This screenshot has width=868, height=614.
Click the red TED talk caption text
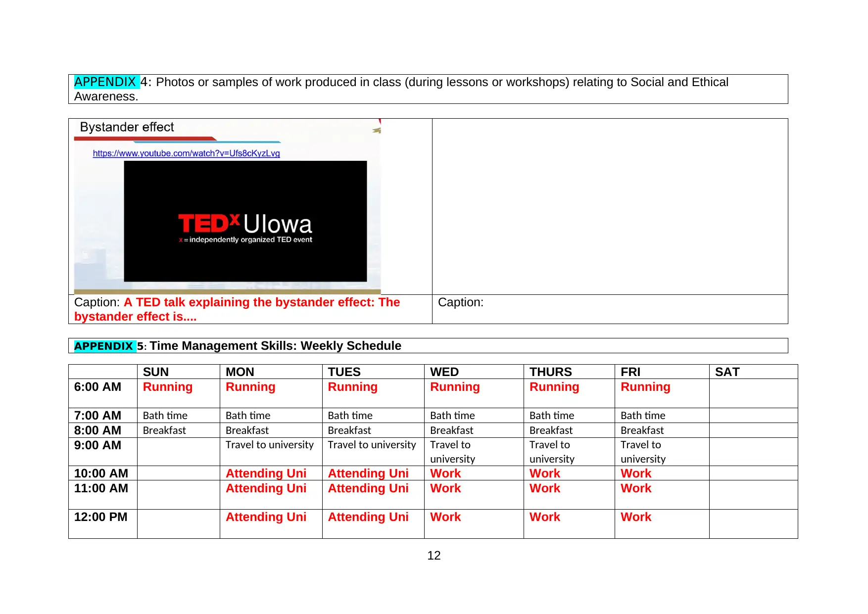coord(237,309)
